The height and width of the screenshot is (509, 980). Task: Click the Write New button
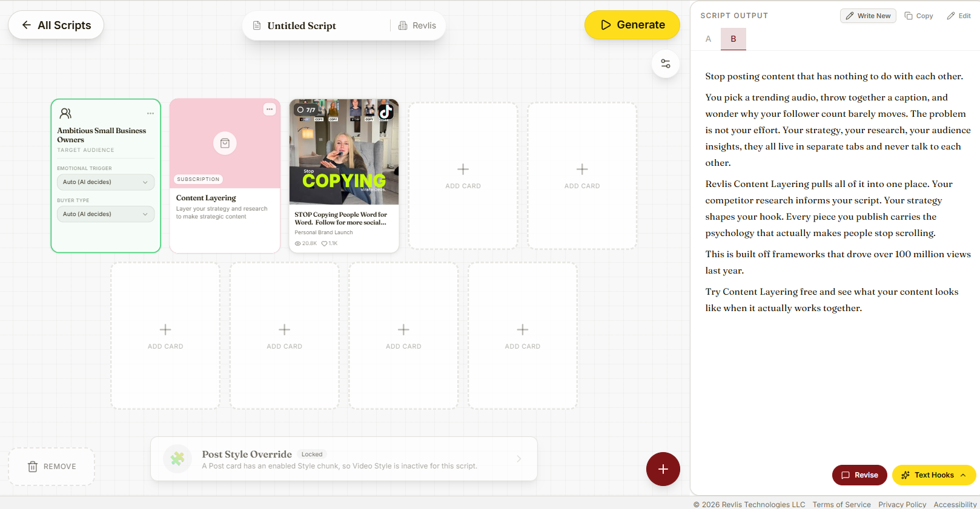[868, 16]
